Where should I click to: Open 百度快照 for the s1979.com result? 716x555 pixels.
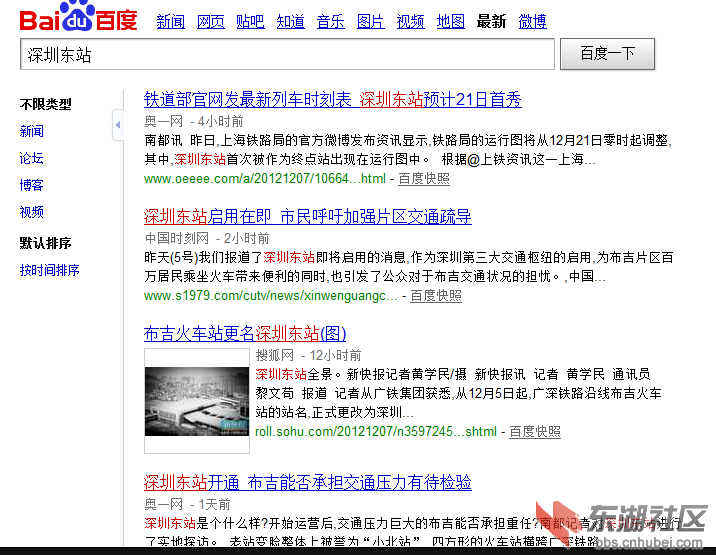click(x=436, y=296)
